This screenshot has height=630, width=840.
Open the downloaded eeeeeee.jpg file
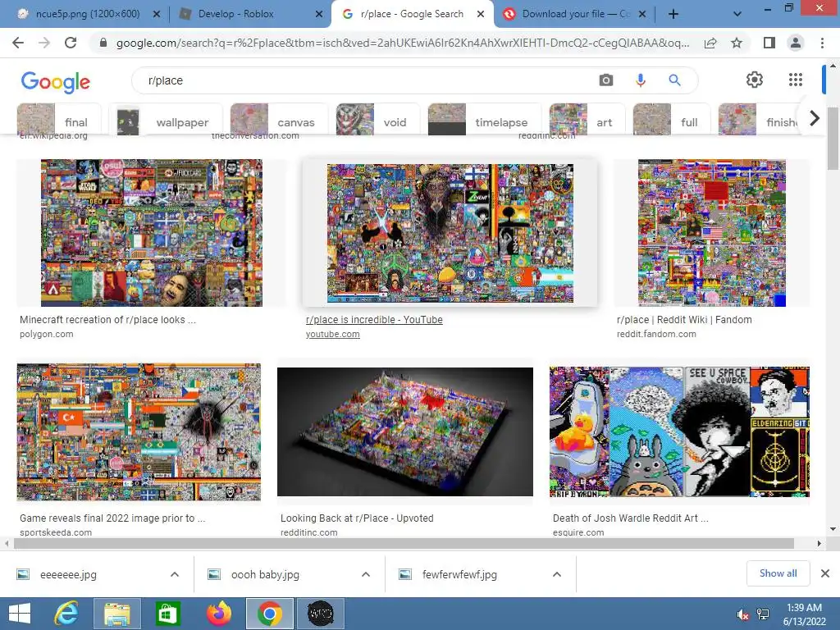[x=68, y=575]
